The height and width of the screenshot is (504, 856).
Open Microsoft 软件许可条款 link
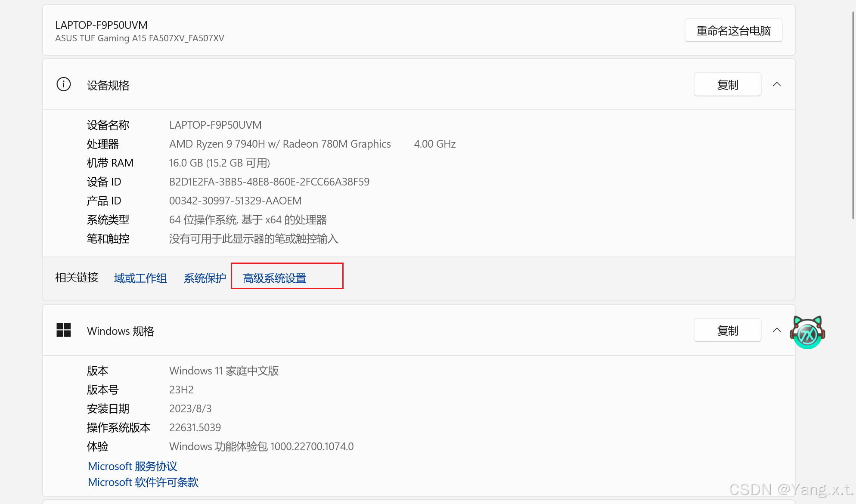click(143, 482)
